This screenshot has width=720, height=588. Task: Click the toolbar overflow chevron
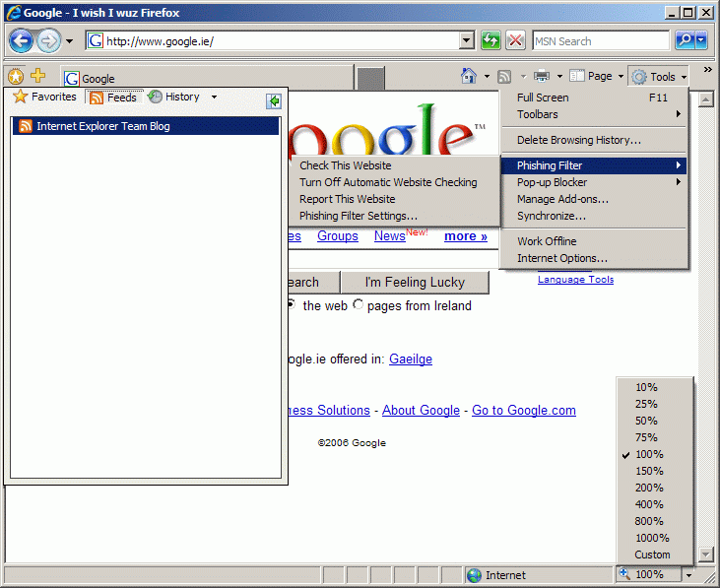(x=707, y=70)
